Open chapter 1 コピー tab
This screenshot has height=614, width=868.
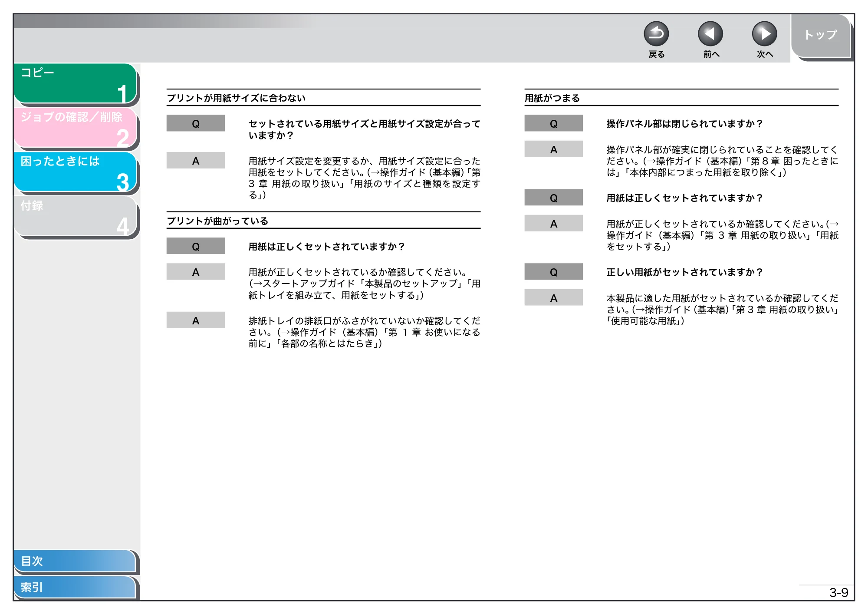pyautogui.click(x=75, y=83)
